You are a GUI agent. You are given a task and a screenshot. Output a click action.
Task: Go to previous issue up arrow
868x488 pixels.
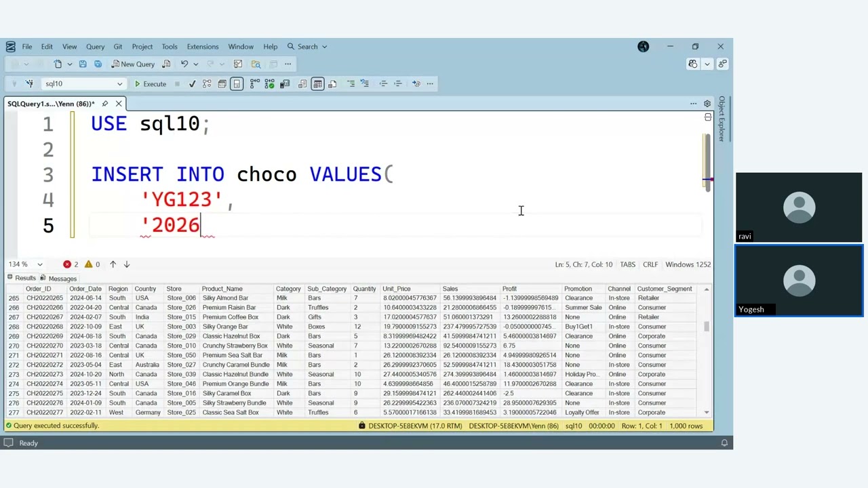113,264
